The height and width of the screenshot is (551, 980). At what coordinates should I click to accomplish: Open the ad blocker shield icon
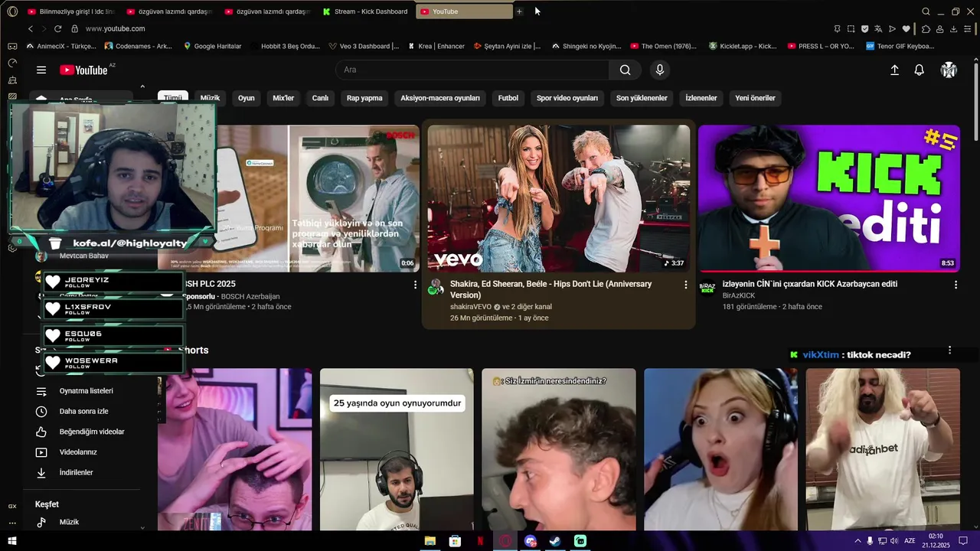click(865, 29)
